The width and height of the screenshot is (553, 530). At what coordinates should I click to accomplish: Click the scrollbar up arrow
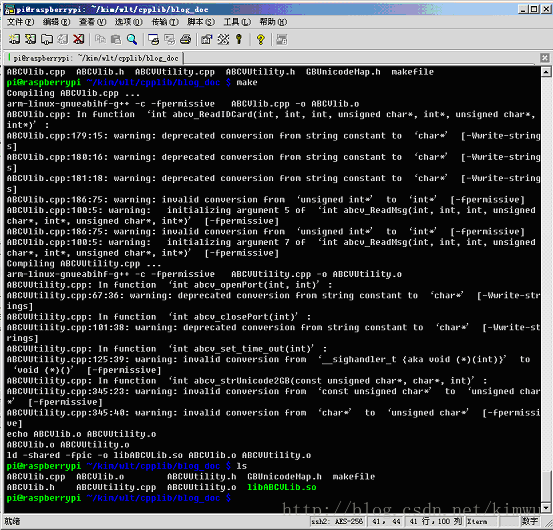[546, 72]
